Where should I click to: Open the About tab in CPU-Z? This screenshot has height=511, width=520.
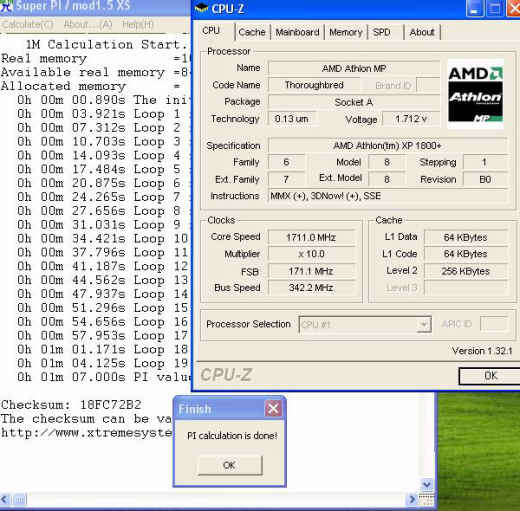422,32
